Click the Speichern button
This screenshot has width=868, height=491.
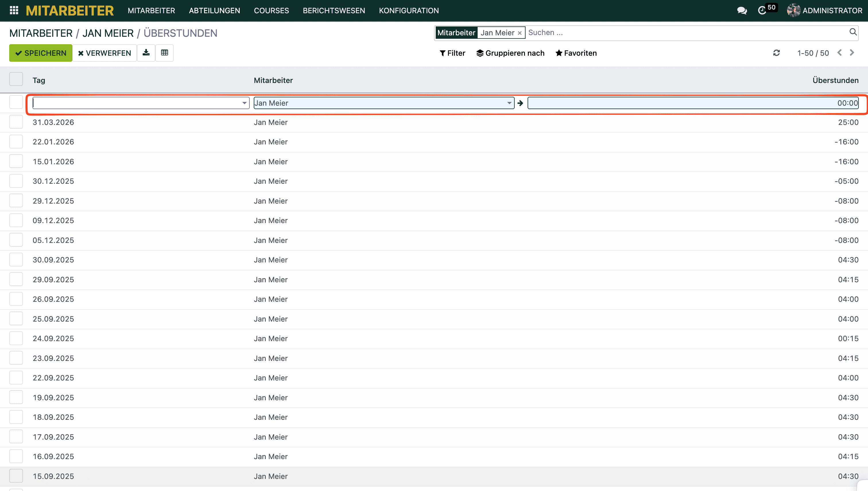(x=40, y=53)
